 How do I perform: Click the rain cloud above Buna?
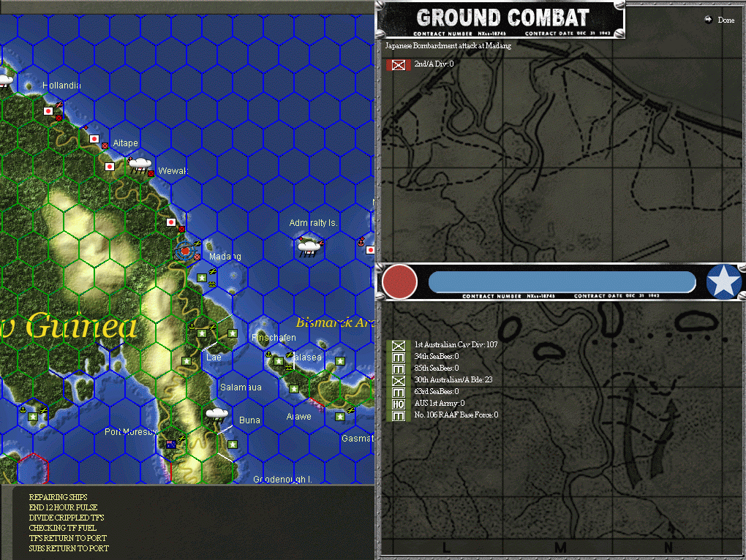pos(216,415)
